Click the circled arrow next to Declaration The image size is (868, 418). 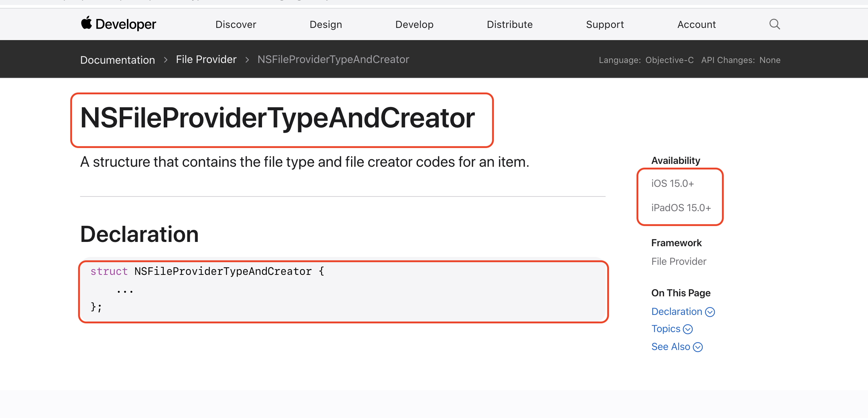coord(710,312)
